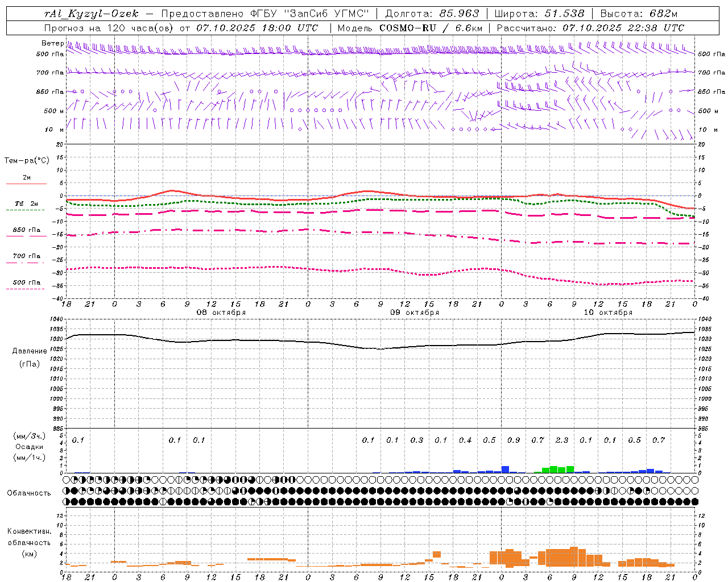Click the 0.3 precipitation total
Viewport: 728px width, 582px height.
click(417, 440)
